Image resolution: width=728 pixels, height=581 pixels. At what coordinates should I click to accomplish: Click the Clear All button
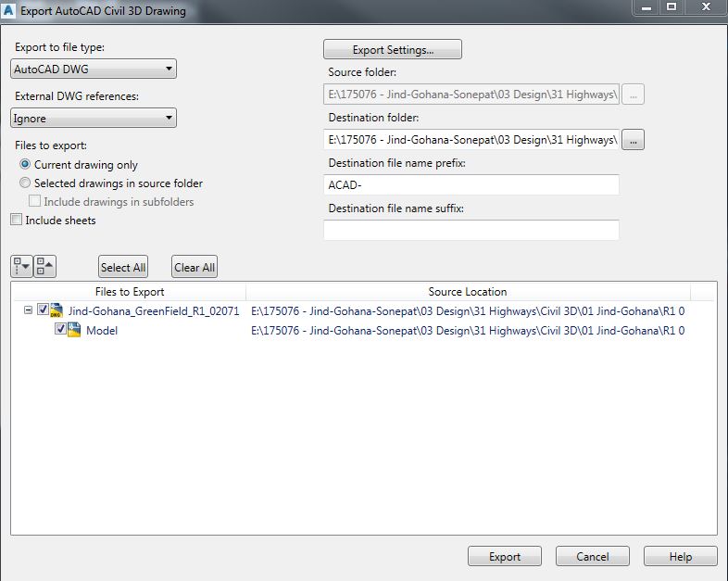(195, 267)
